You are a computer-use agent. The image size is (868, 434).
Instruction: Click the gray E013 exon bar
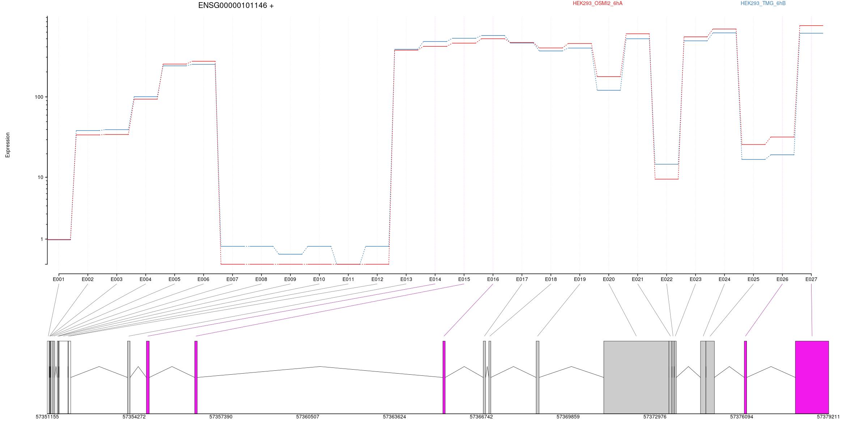point(129,377)
